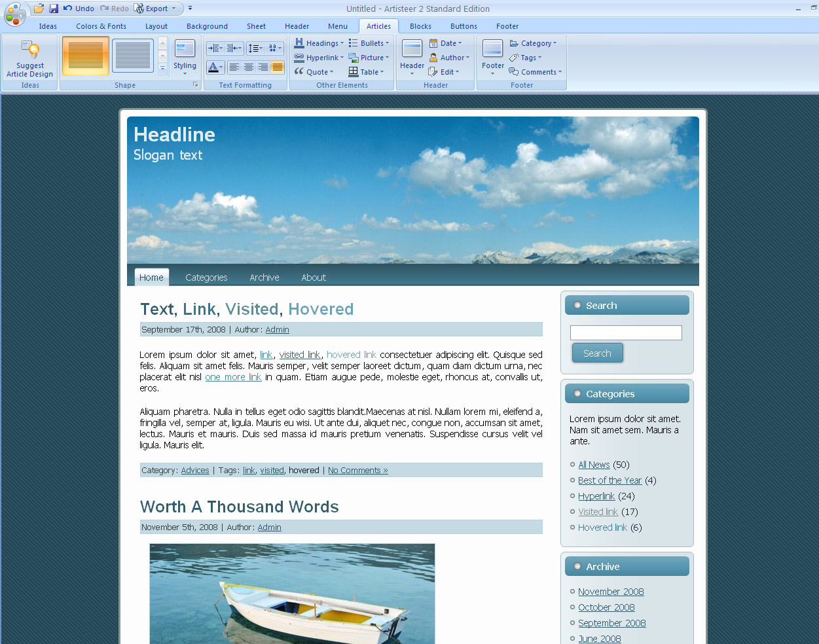
Task: Align article text right
Action: pos(263,67)
